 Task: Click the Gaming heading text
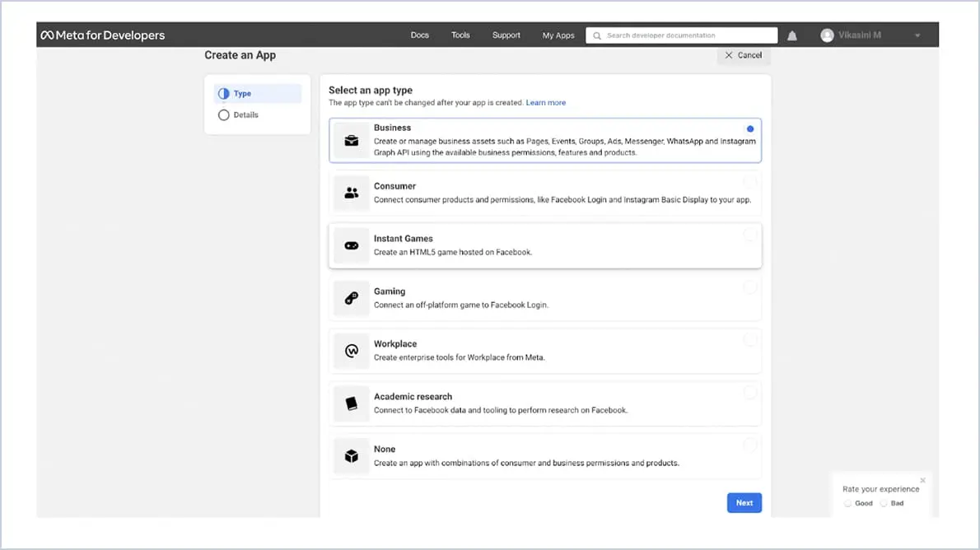pos(390,291)
